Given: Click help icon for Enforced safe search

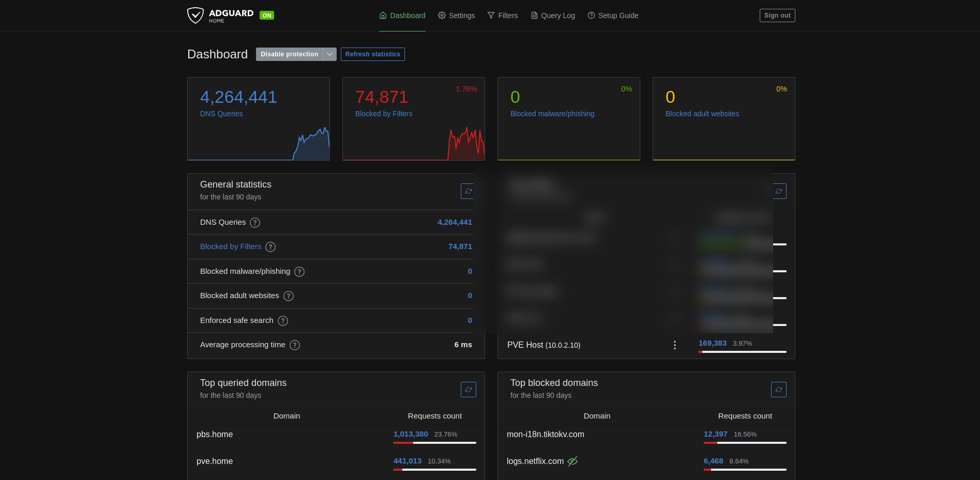Looking at the screenshot, I should [283, 321].
